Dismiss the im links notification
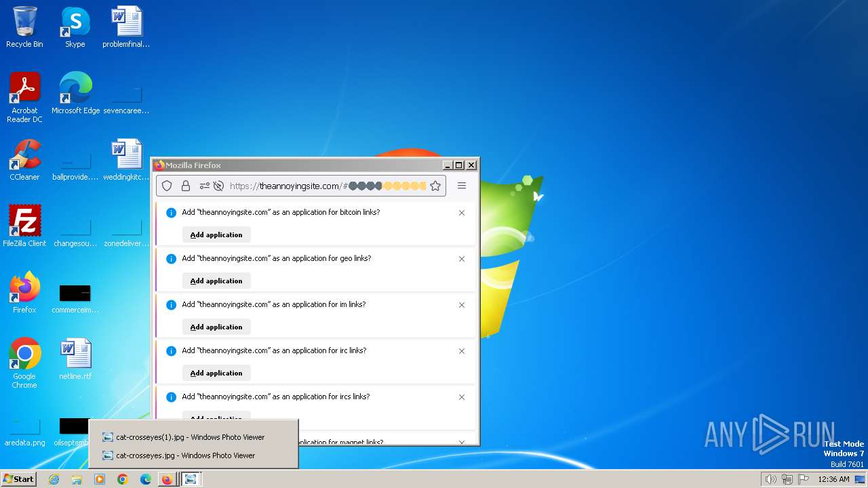 [x=462, y=305]
